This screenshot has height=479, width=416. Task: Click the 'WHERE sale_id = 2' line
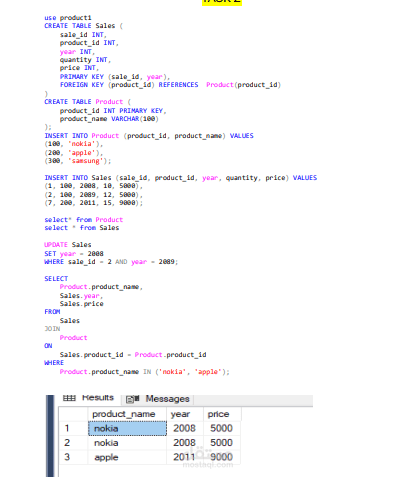[x=111, y=262]
